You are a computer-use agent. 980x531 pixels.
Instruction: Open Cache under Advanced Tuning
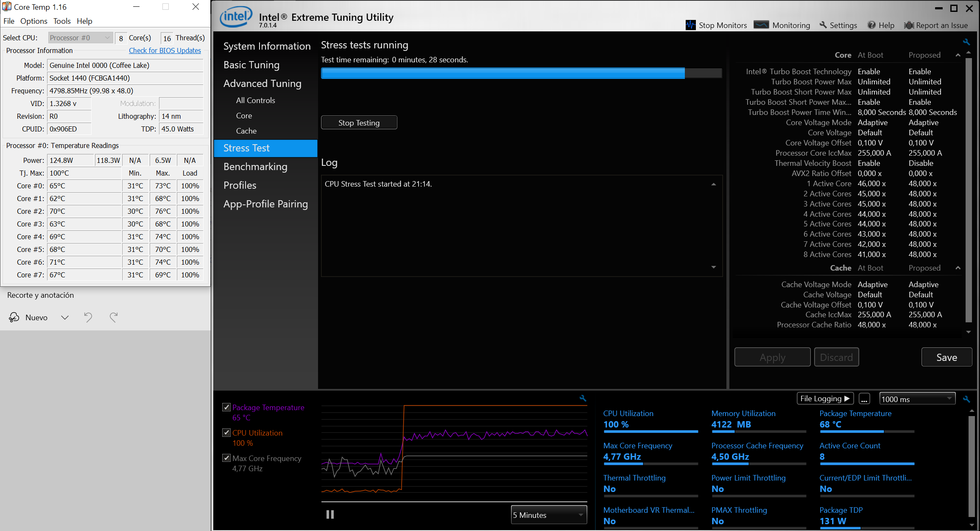tap(246, 131)
